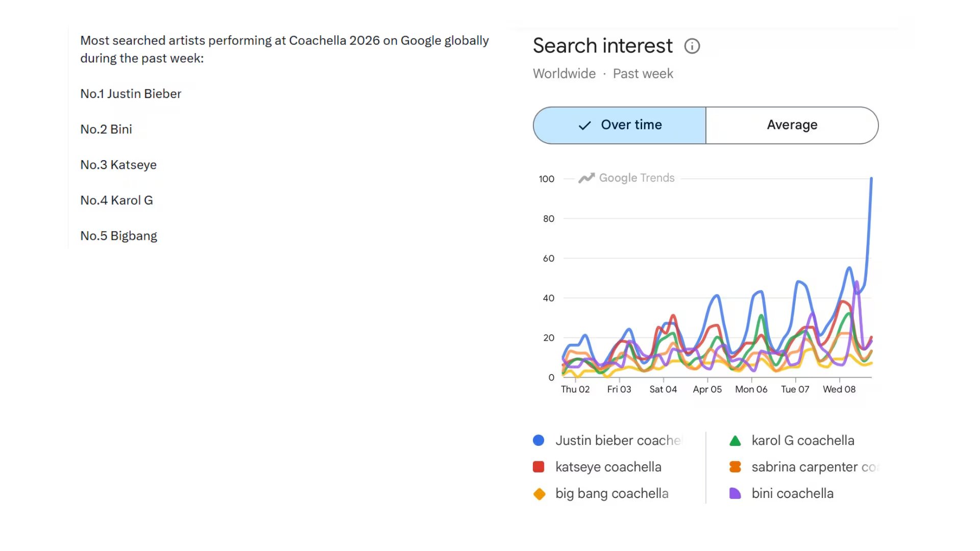Select the blue circle marker for Justin Bieber
Viewport: 980px width, 551px height.
pyautogui.click(x=538, y=440)
